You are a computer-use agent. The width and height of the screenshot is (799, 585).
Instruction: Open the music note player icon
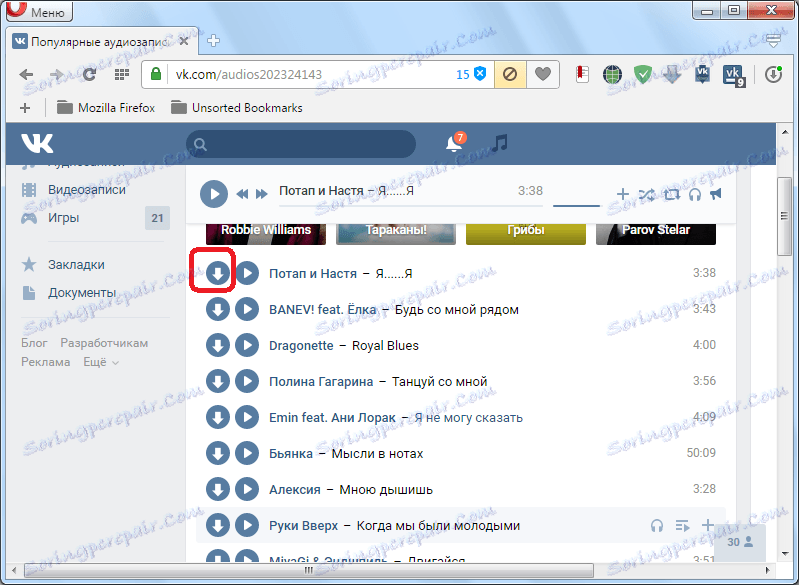500,143
